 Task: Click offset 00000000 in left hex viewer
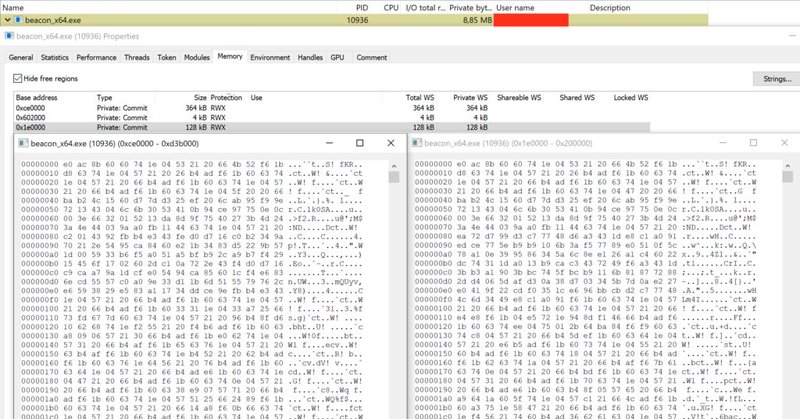coord(40,165)
